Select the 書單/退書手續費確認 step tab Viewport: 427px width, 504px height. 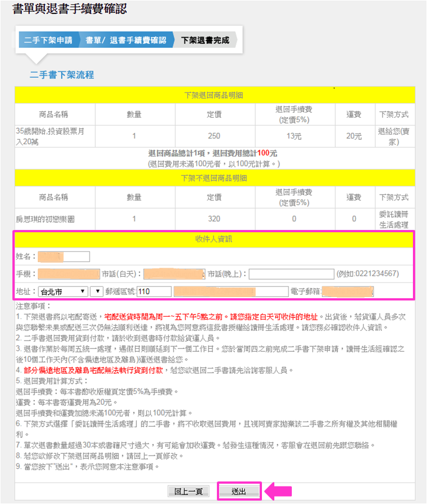[126, 40]
